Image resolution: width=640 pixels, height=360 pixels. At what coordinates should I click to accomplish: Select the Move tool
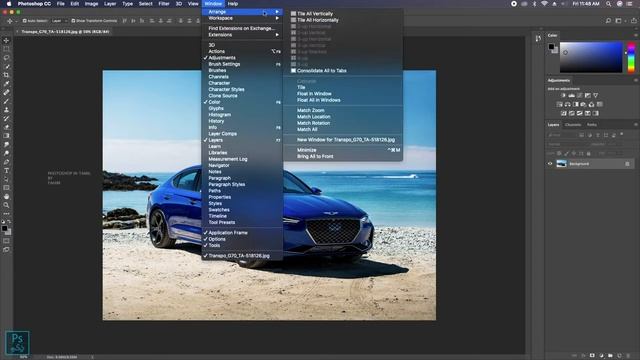point(6,40)
